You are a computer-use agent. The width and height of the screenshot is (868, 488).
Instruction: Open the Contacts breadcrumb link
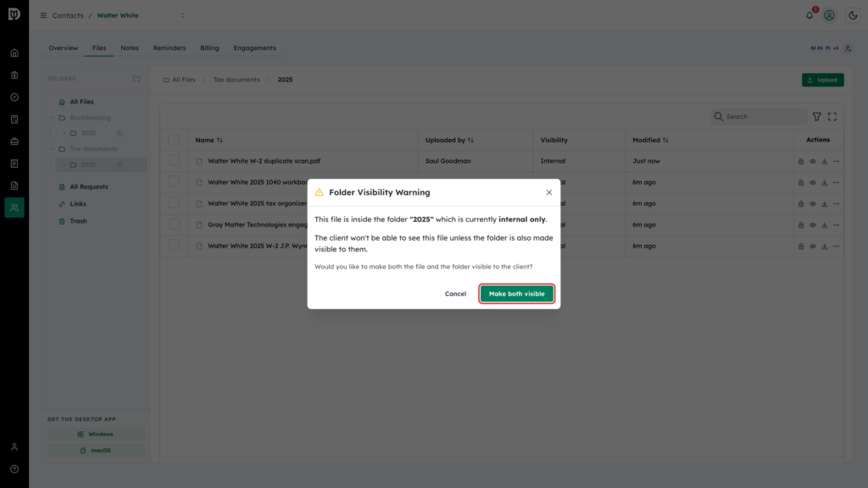pos(68,15)
